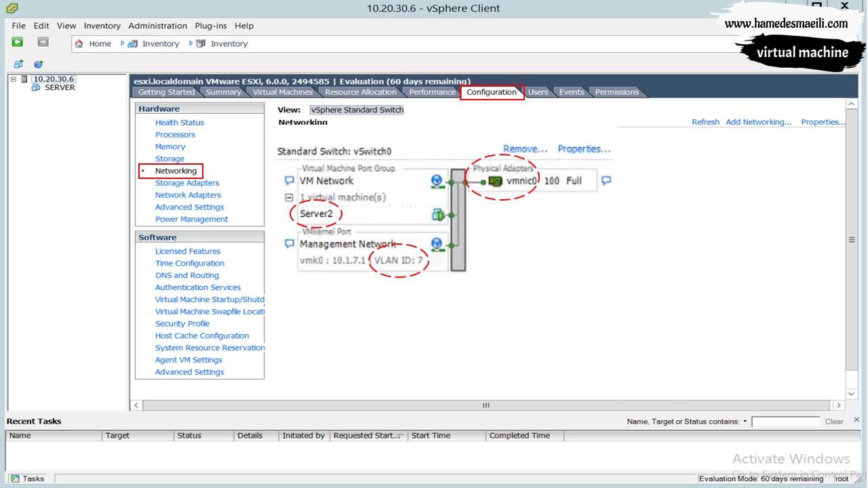Switch to the Summary tab
The width and height of the screenshot is (868, 488).
[223, 92]
